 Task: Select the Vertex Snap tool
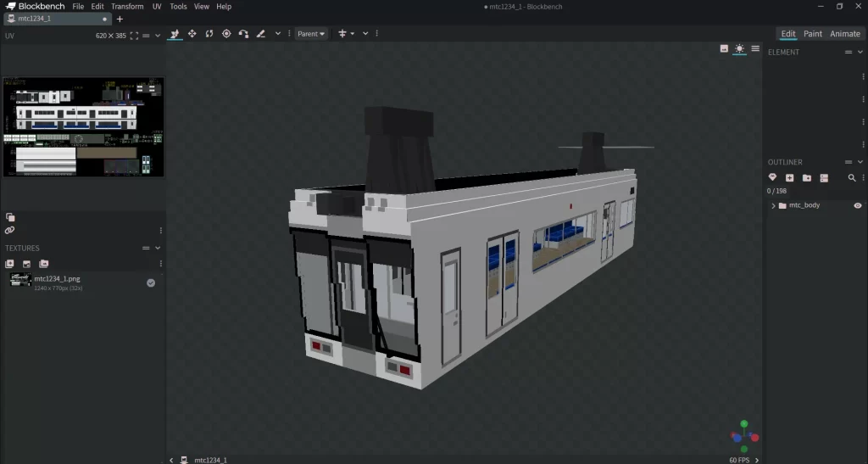pos(243,34)
